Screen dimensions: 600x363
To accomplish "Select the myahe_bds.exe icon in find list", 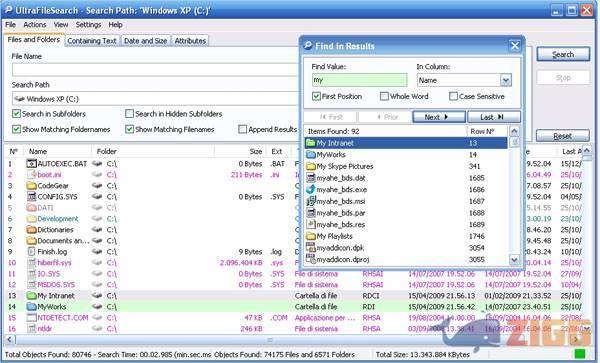I will [311, 189].
